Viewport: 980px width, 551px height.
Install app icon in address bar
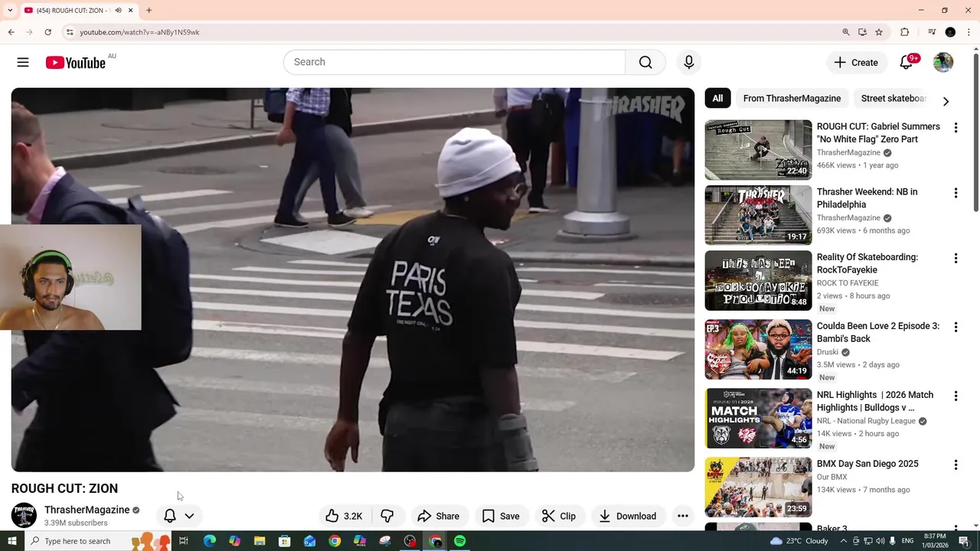click(862, 32)
